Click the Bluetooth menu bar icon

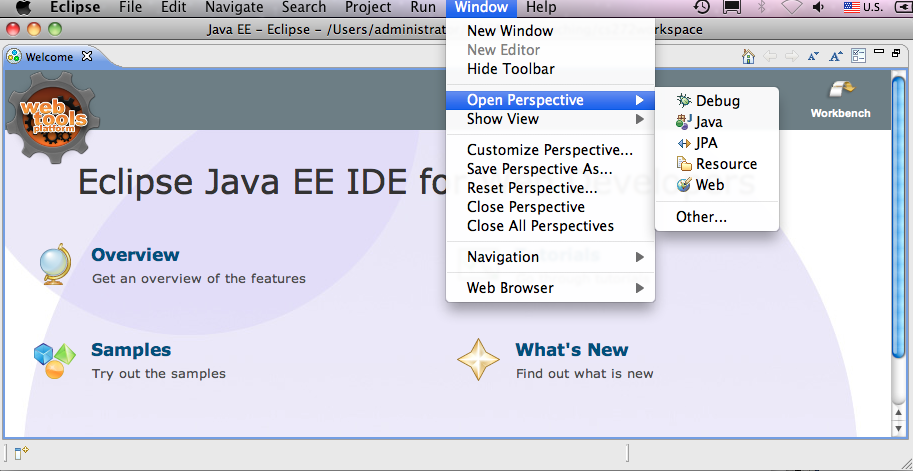pos(762,8)
